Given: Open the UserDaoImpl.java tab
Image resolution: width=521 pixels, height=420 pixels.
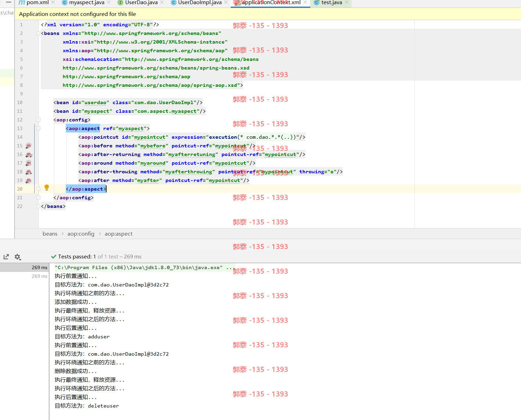Looking at the screenshot, I should click(196, 3).
